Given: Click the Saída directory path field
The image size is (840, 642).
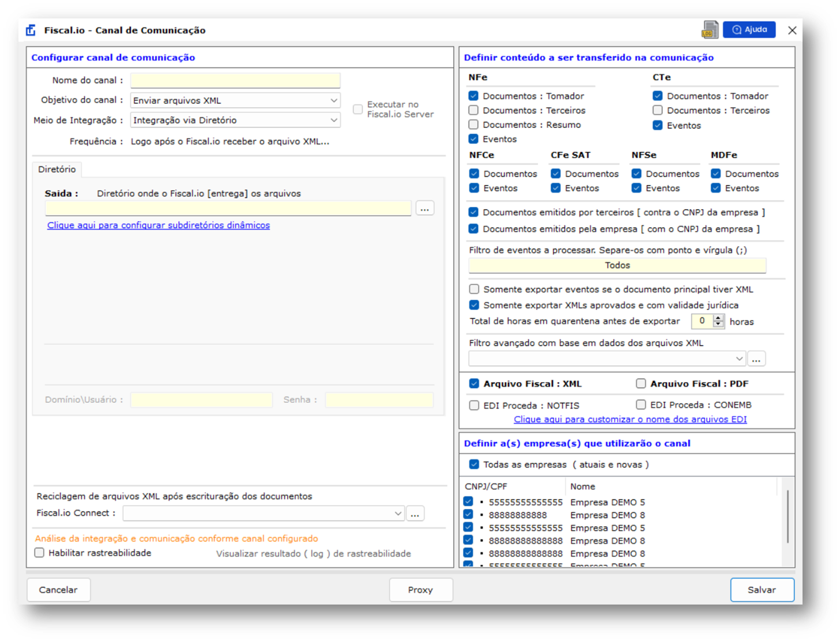Looking at the screenshot, I should coord(228,209).
